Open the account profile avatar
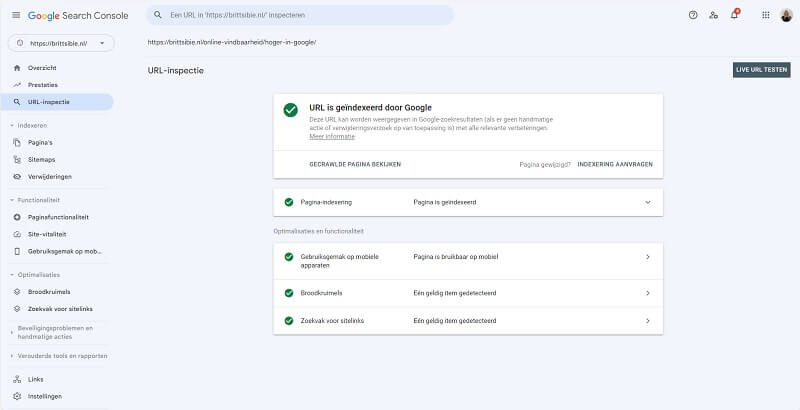The width and height of the screenshot is (800, 410). click(786, 15)
